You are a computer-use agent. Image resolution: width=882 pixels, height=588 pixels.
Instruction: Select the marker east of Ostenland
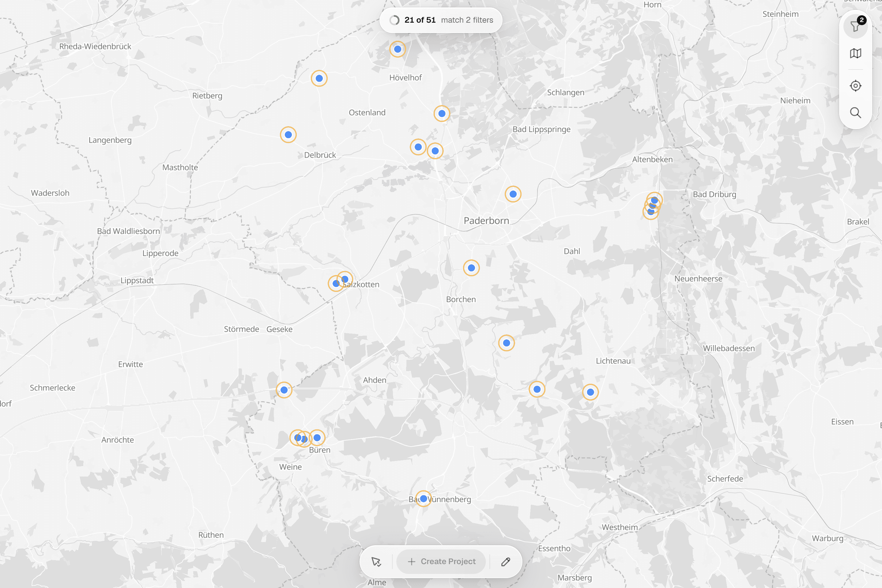point(442,113)
